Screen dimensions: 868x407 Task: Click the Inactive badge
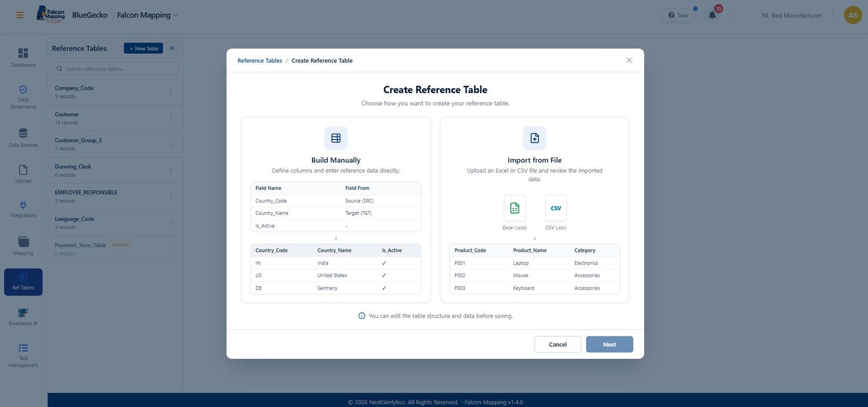click(x=120, y=245)
